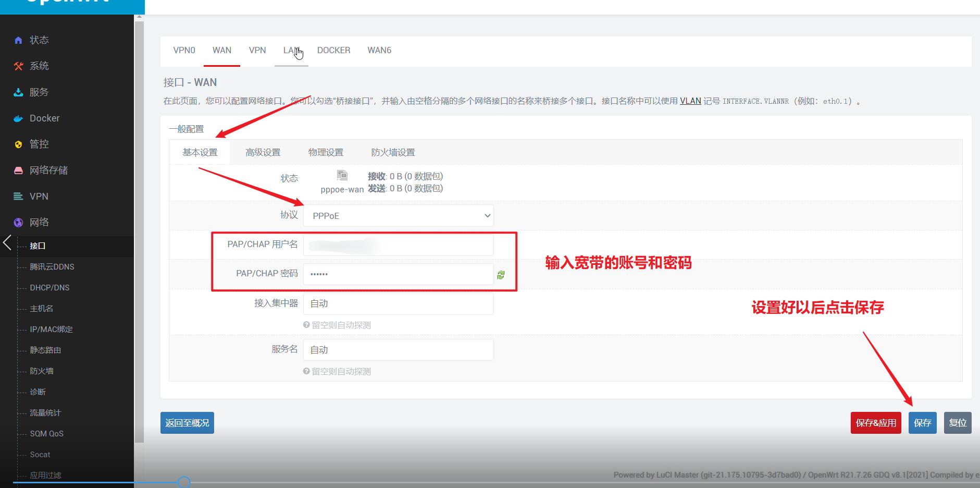
Task: Collapse the sidebar with the left chevron
Action: click(x=7, y=242)
